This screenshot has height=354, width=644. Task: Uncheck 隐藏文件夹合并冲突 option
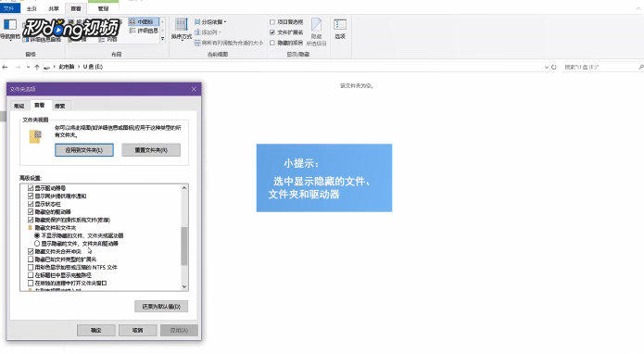31,251
